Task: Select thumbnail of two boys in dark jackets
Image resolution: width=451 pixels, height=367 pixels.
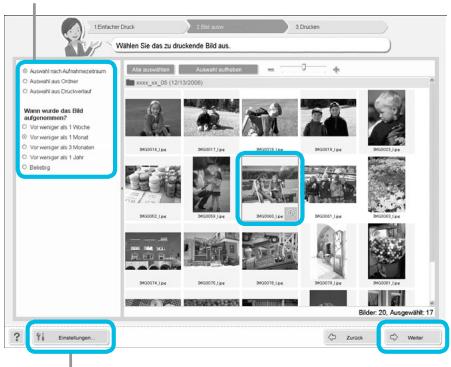Action: (x=328, y=117)
